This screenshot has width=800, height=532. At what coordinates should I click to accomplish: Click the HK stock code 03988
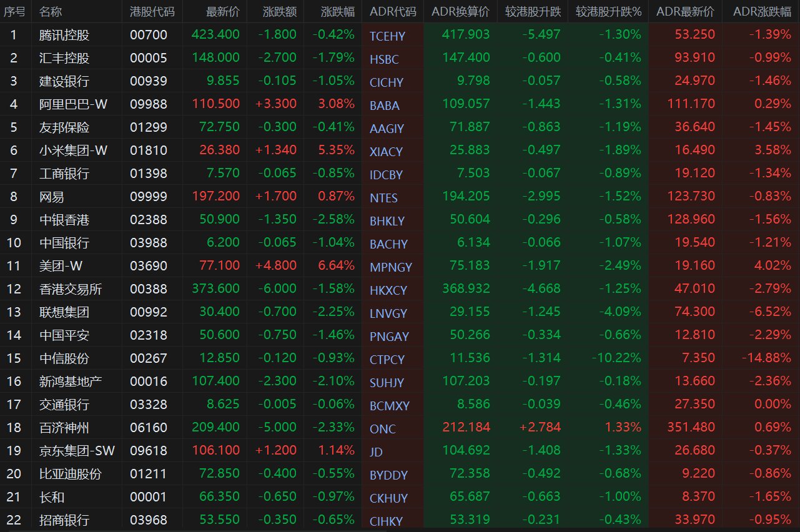(149, 243)
